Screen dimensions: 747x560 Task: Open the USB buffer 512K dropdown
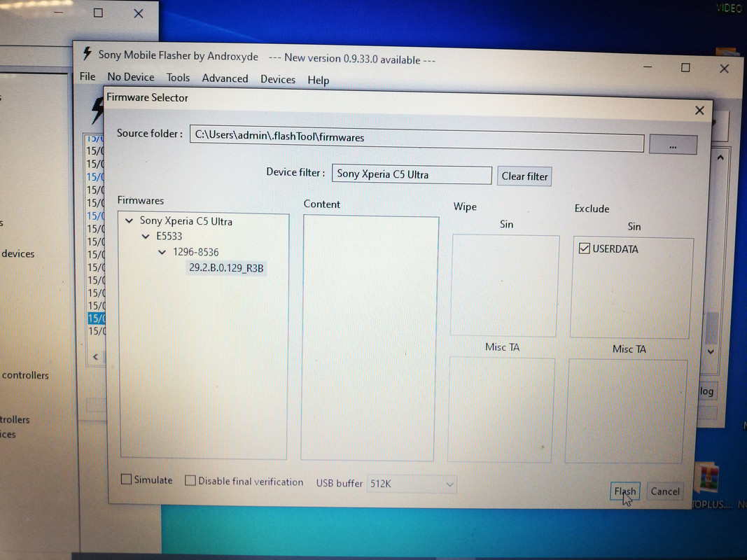[412, 484]
